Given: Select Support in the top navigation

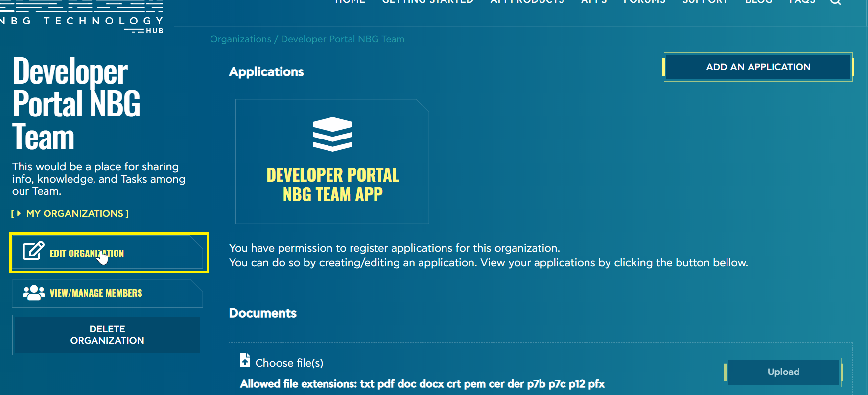Looking at the screenshot, I should pyautogui.click(x=705, y=2).
